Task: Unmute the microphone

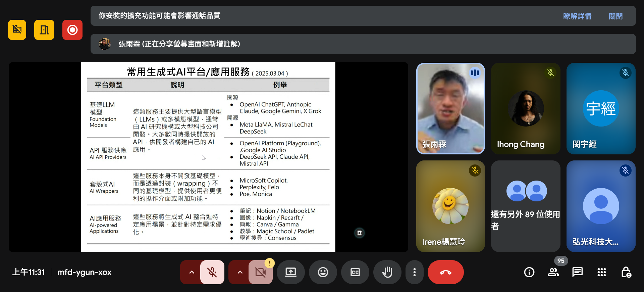Action: pyautogui.click(x=212, y=272)
